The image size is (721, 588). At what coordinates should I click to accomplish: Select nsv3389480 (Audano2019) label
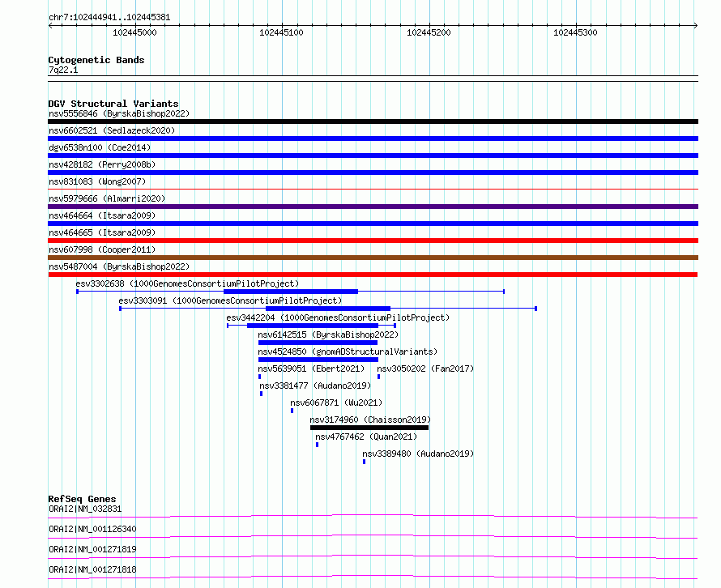418,454
